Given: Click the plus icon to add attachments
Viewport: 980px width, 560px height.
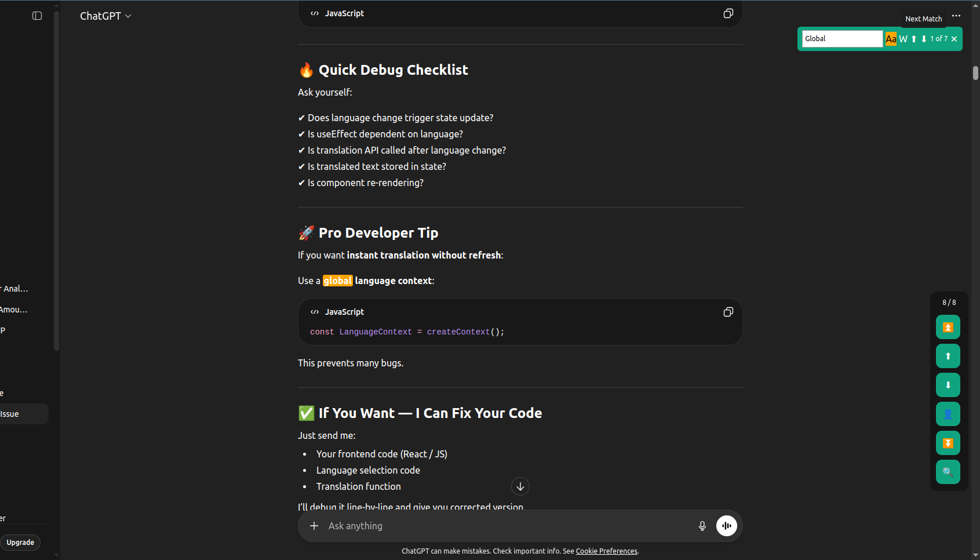Looking at the screenshot, I should tap(314, 526).
